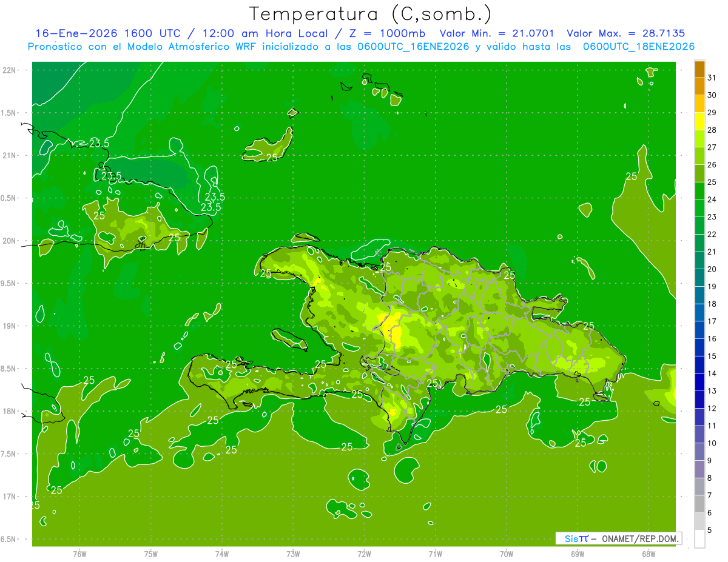Click the '6.5N' latitude axis label
Viewport: 728px width, 562px height.
click(x=8, y=539)
